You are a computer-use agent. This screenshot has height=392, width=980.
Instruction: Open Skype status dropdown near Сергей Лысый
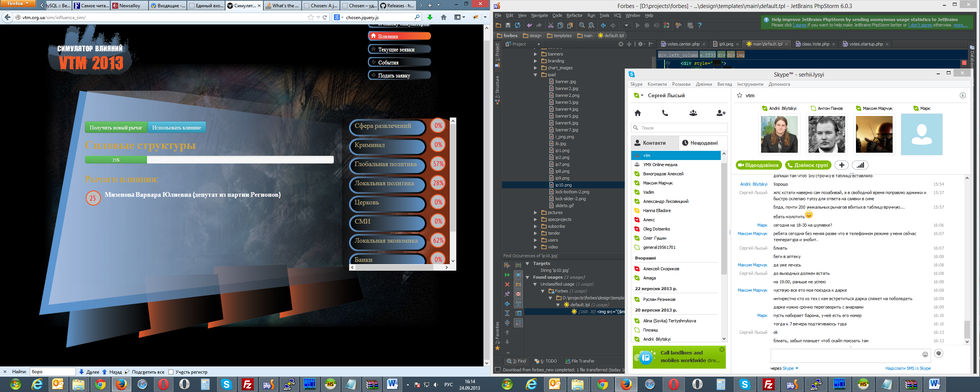point(639,95)
